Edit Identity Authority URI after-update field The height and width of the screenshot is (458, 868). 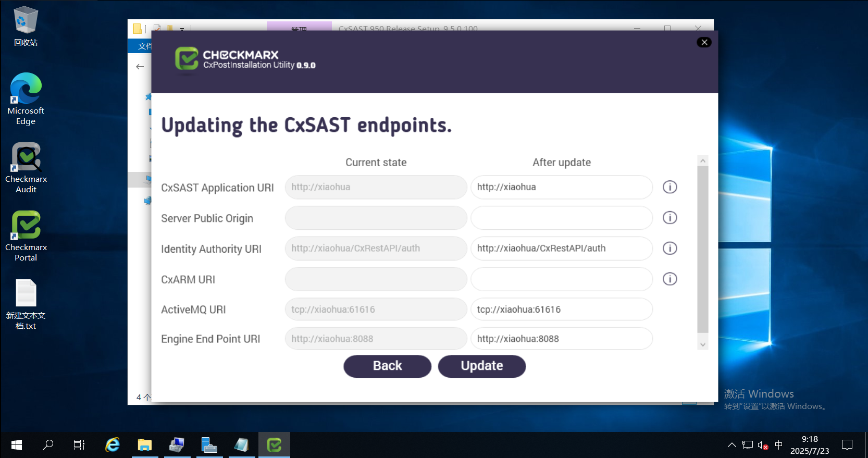pyautogui.click(x=562, y=249)
